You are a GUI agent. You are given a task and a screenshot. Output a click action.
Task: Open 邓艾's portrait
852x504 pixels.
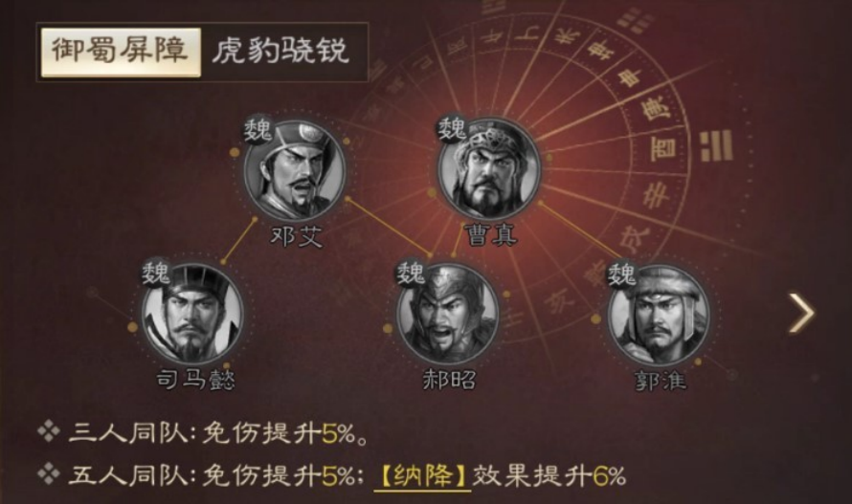pyautogui.click(x=295, y=170)
